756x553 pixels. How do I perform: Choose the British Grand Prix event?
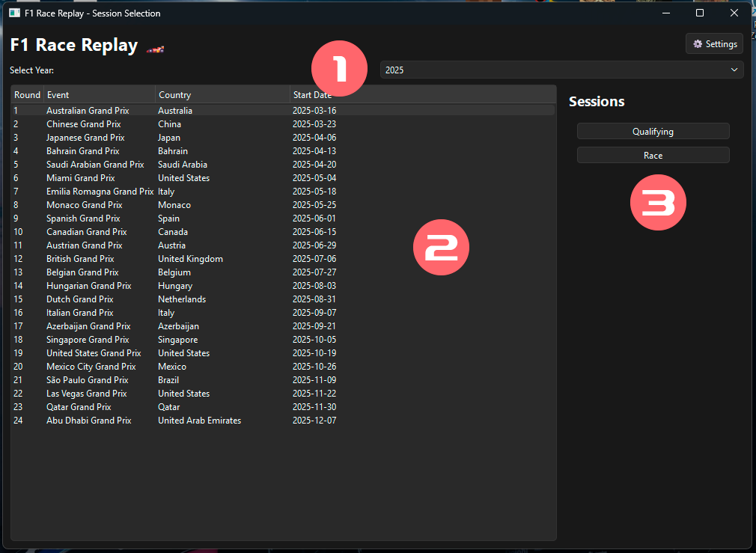(80, 259)
